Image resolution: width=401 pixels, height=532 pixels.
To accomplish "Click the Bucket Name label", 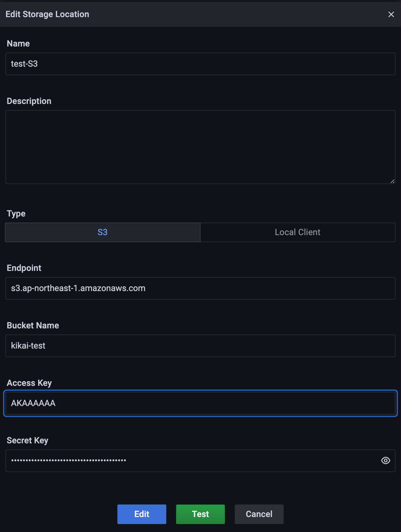I will point(33,326).
